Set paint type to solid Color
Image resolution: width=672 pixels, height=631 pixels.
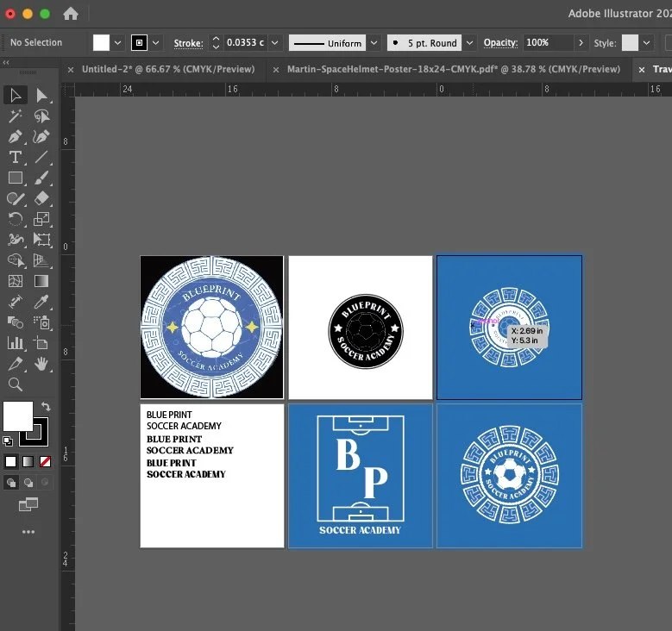10,461
